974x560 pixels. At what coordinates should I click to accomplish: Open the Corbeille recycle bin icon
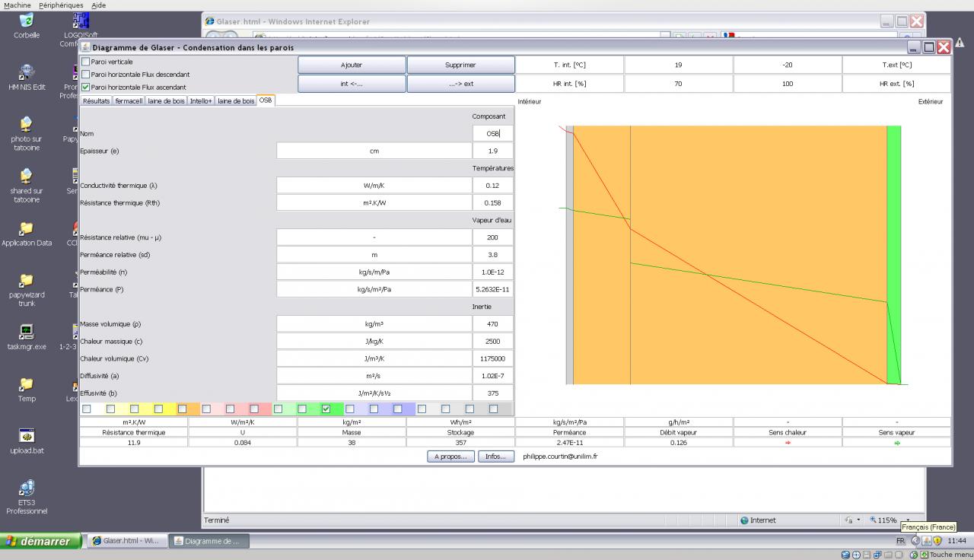pos(26,21)
